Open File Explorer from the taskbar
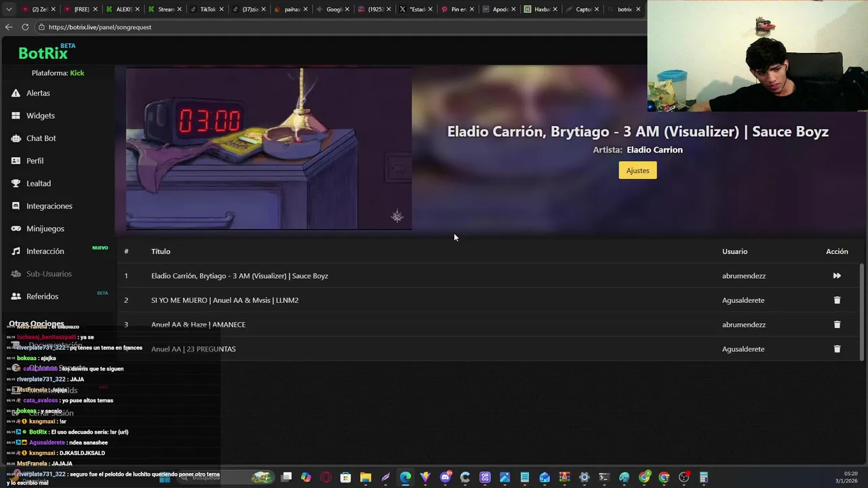Screen dimensions: 868x488 pyautogui.click(x=366, y=477)
